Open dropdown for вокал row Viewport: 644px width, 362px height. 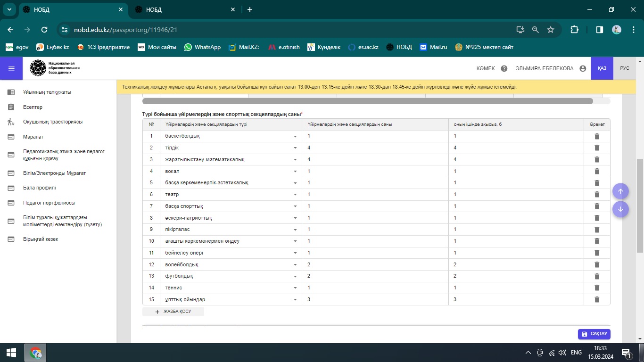(x=295, y=172)
